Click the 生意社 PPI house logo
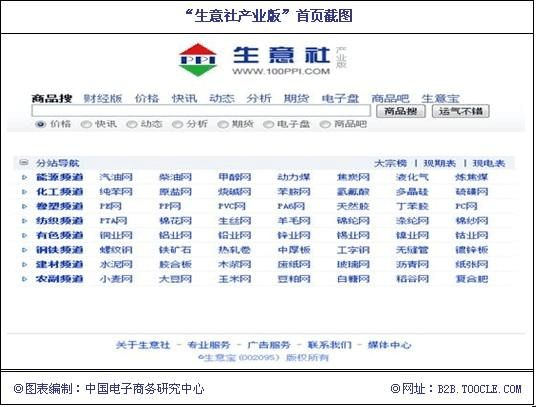Image resolution: width=536 pixels, height=407 pixels. click(198, 60)
